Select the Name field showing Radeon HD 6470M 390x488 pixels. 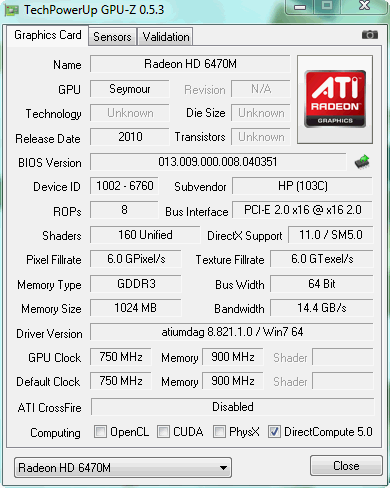190,64
